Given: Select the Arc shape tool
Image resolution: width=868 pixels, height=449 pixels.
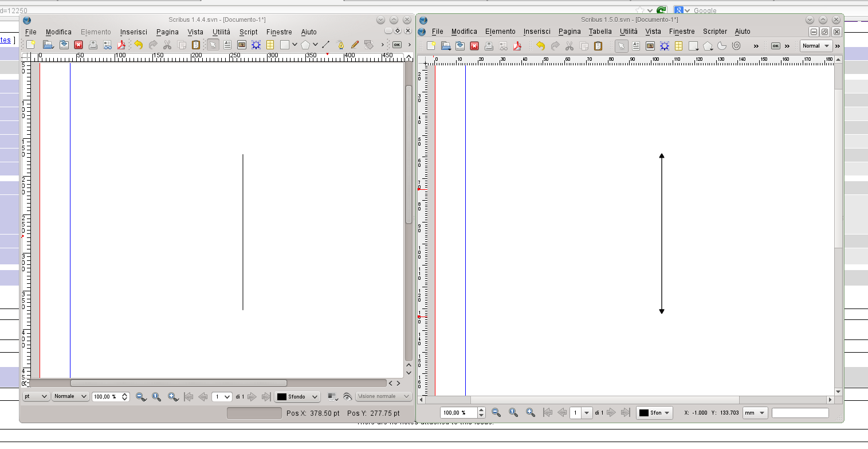Looking at the screenshot, I should [722, 46].
